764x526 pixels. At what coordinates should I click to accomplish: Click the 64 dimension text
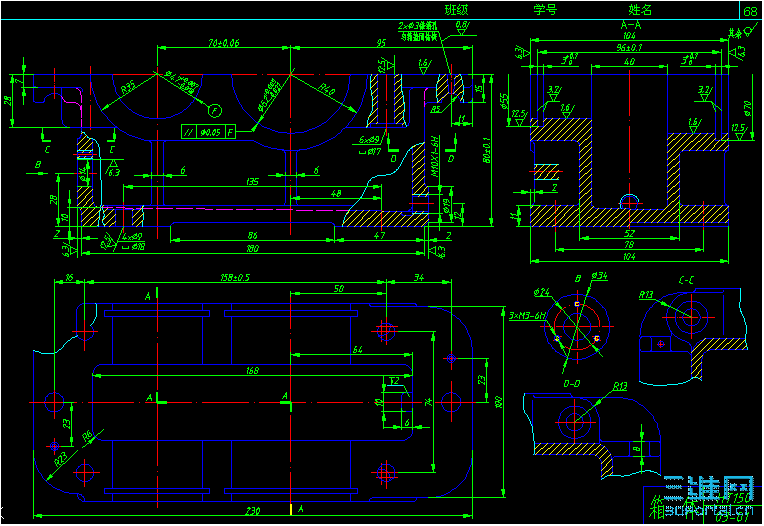point(358,350)
